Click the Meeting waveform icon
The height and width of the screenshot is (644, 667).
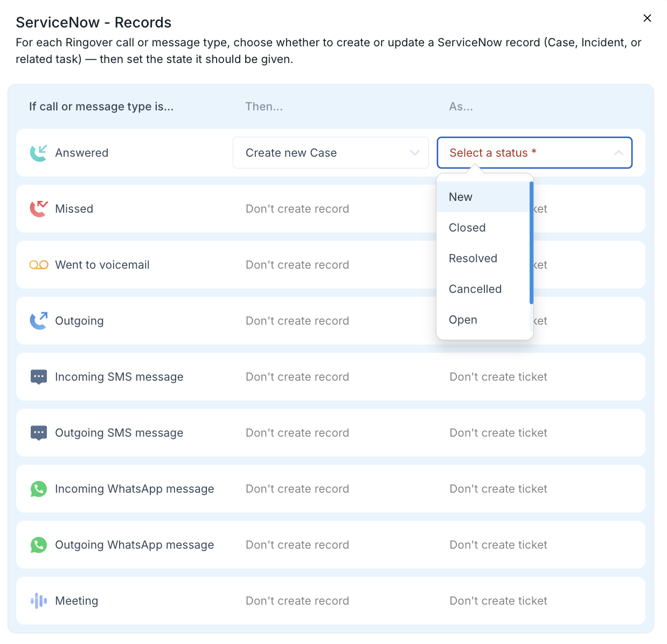(39, 601)
